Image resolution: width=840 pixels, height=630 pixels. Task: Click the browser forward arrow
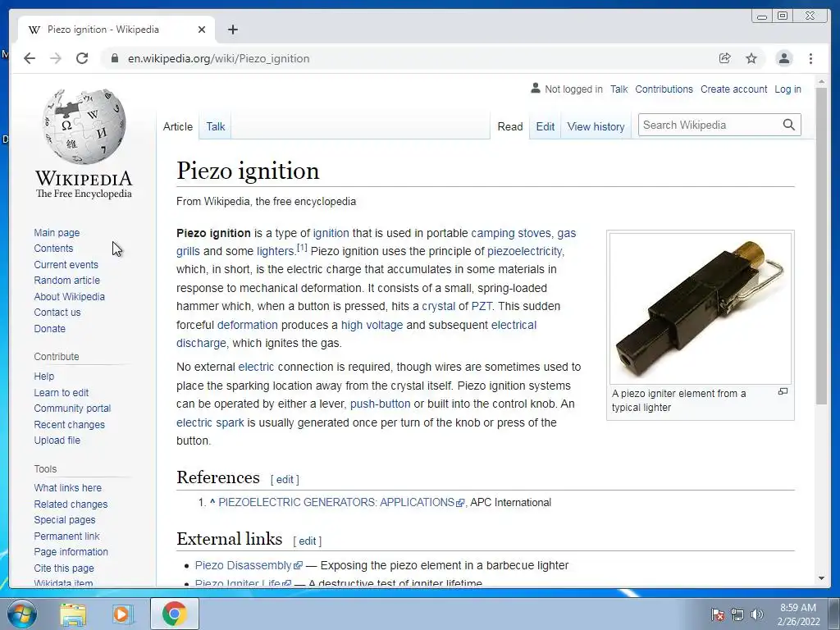[x=56, y=58]
